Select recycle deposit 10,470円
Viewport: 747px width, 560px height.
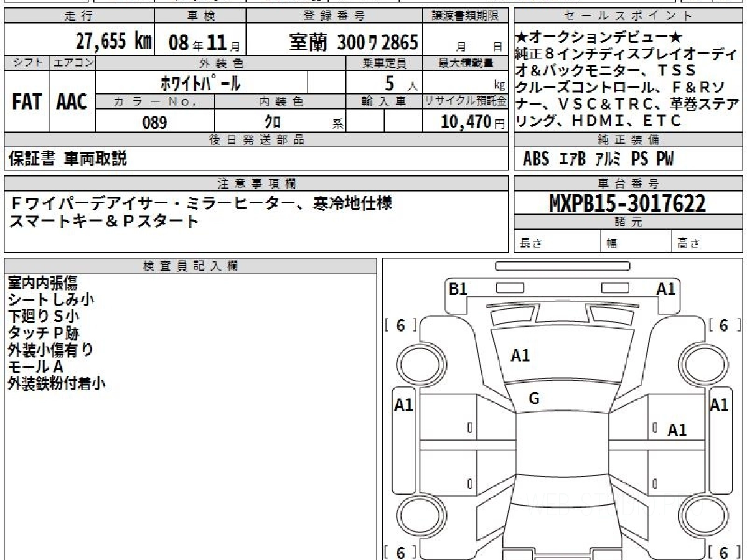click(x=473, y=122)
